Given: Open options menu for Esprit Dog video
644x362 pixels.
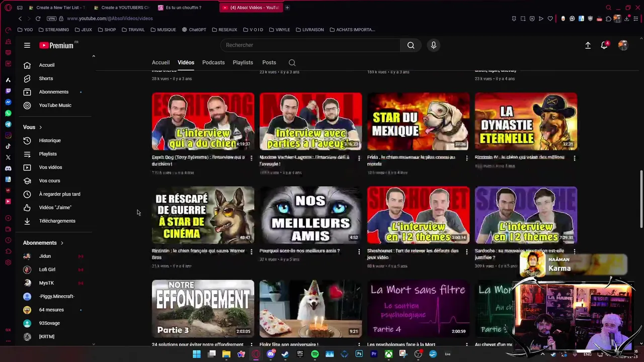Looking at the screenshot, I should click(252, 158).
